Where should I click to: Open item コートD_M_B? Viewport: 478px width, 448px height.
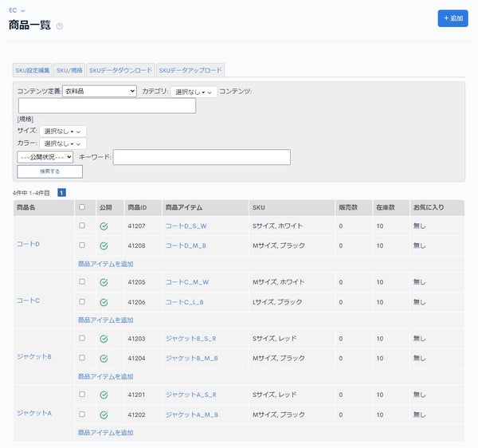tap(186, 246)
